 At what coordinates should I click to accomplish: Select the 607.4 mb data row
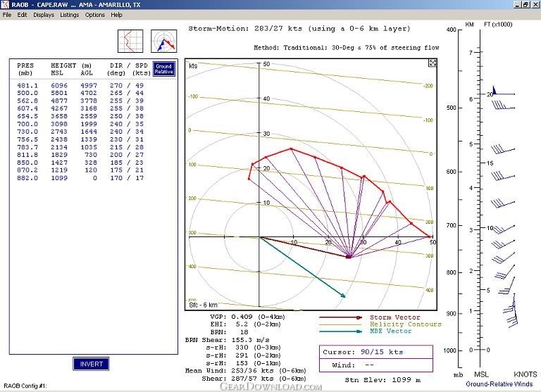pyautogui.click(x=80, y=108)
